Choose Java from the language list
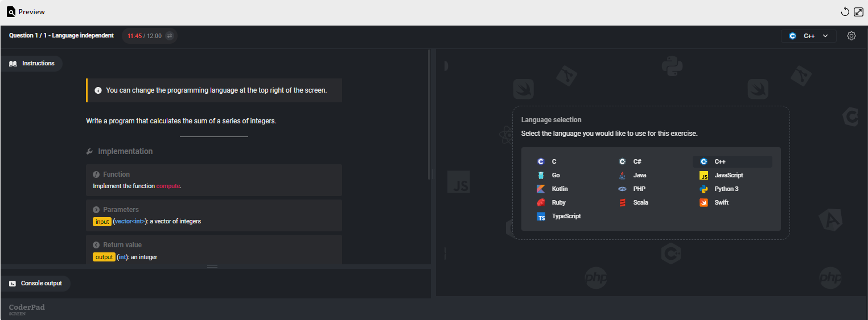 (639, 175)
